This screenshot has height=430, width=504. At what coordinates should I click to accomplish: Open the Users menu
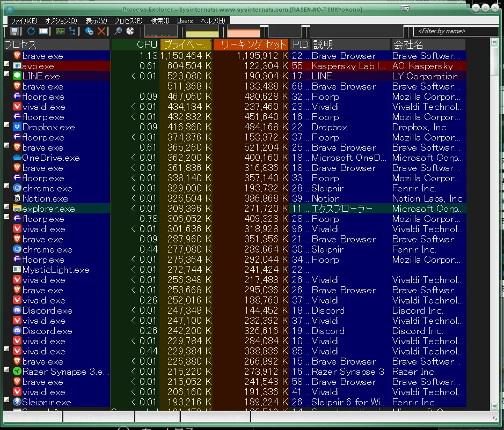(x=185, y=21)
